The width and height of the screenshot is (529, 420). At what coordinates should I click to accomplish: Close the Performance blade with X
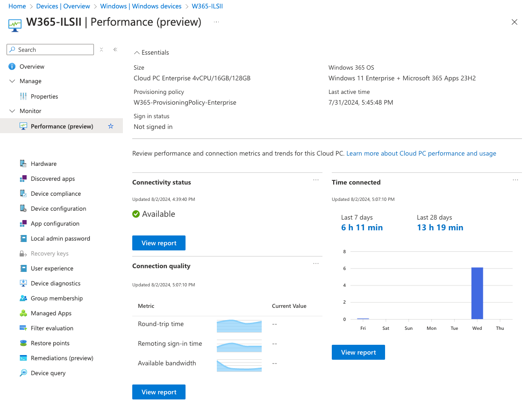tap(514, 22)
